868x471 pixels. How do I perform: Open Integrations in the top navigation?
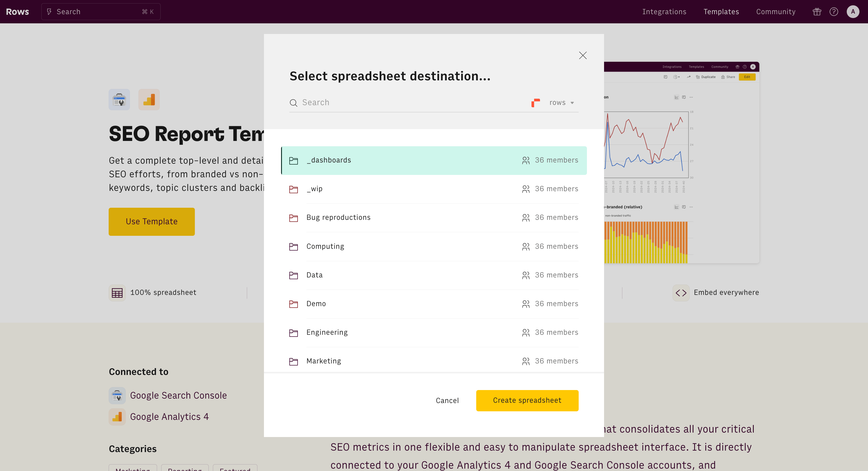pyautogui.click(x=664, y=12)
